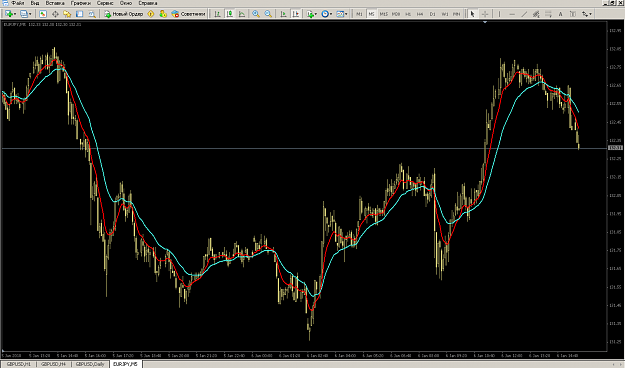
Task: Toggle Chart Shift button
Action: pyautogui.click(x=296, y=14)
